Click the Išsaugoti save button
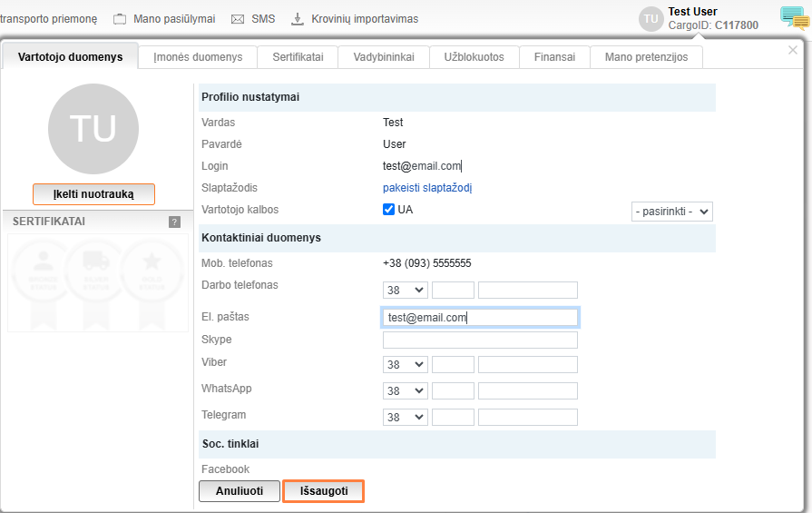 324,491
